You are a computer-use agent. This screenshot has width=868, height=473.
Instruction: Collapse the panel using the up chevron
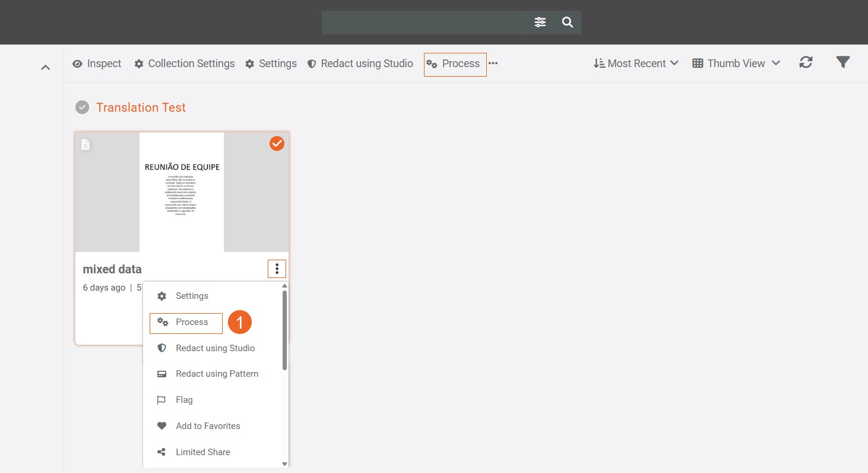[45, 68]
